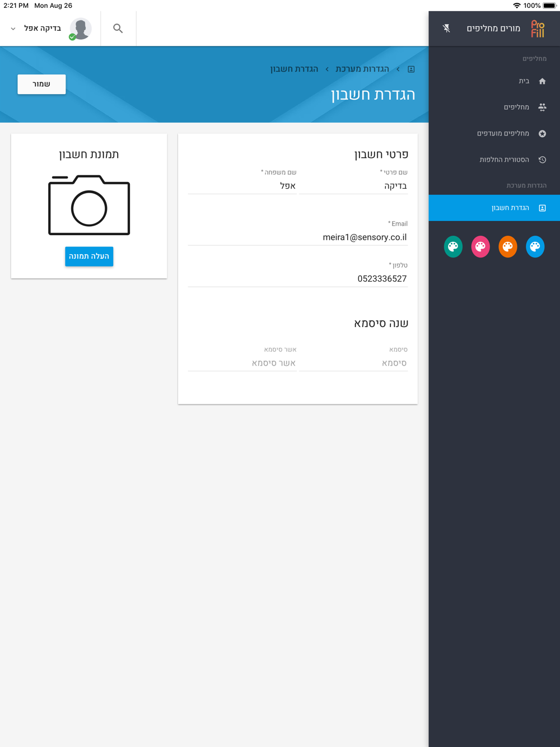Click the history clock icon

pyautogui.click(x=542, y=160)
